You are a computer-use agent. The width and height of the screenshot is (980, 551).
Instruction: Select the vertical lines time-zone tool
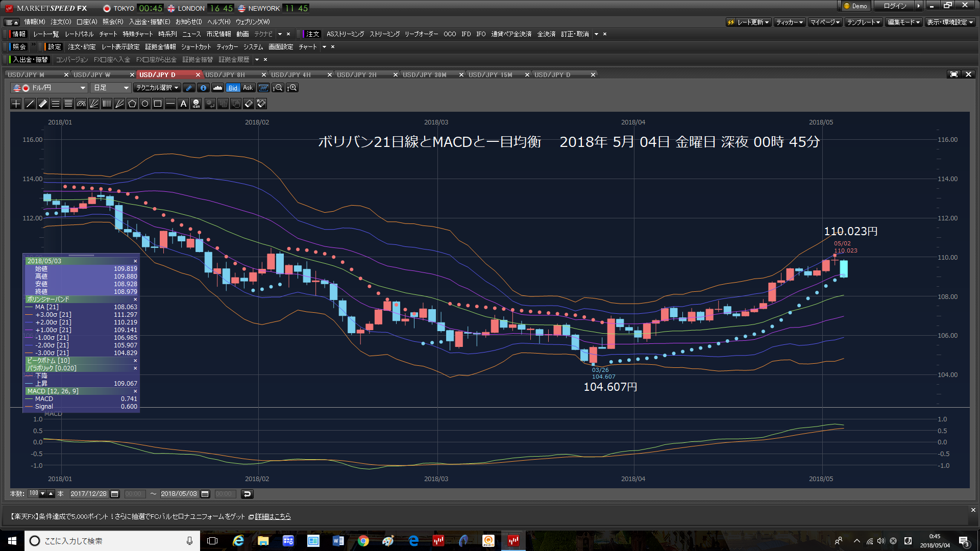[x=107, y=104]
